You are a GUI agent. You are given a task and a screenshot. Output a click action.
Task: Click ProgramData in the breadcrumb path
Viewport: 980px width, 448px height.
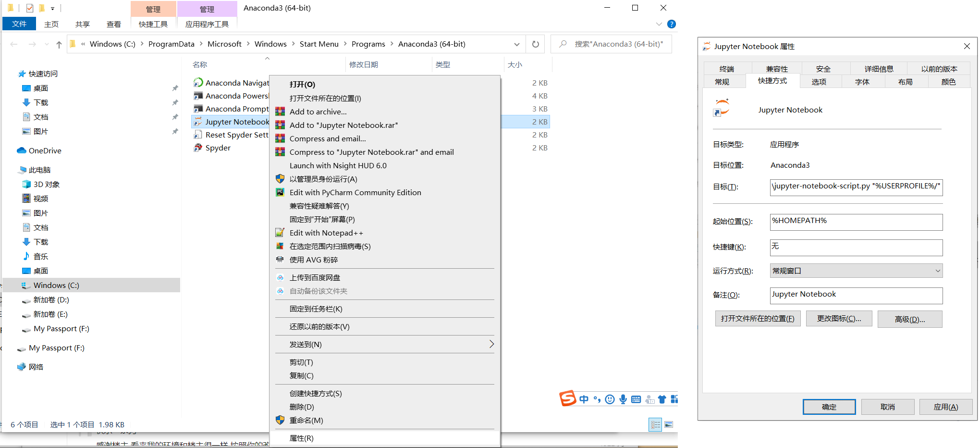click(x=171, y=44)
